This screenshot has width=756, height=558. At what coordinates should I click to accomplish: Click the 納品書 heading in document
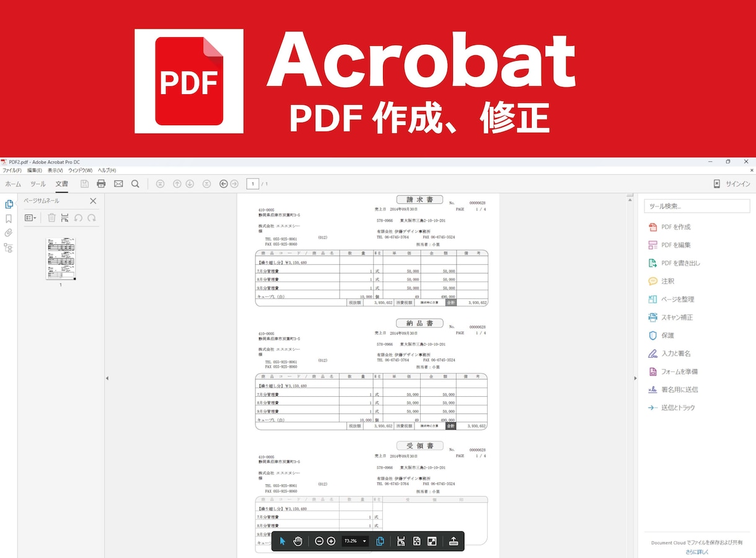click(420, 323)
